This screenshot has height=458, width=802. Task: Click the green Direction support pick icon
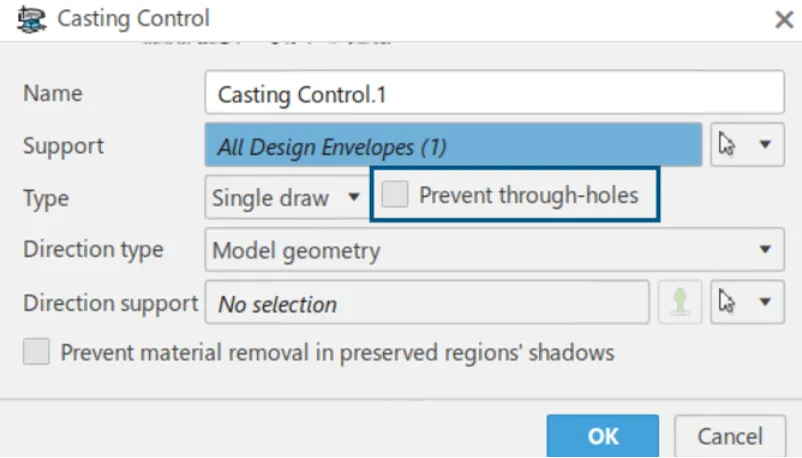pyautogui.click(x=681, y=304)
